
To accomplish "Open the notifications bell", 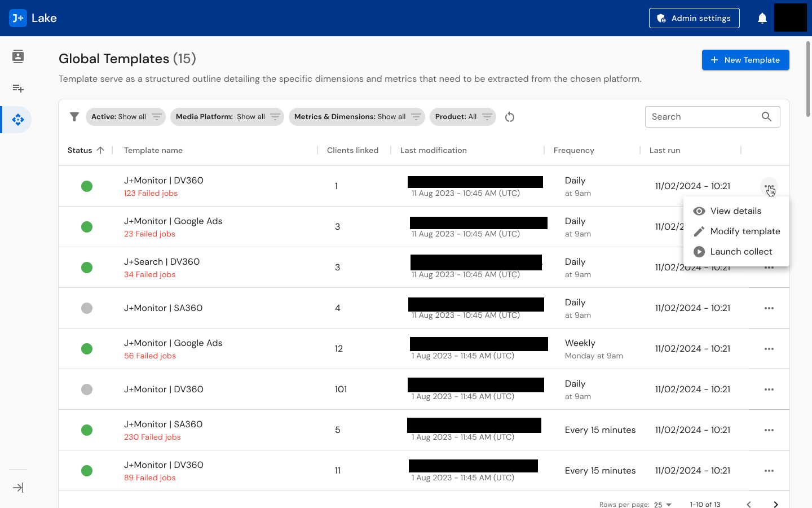I will pyautogui.click(x=762, y=17).
